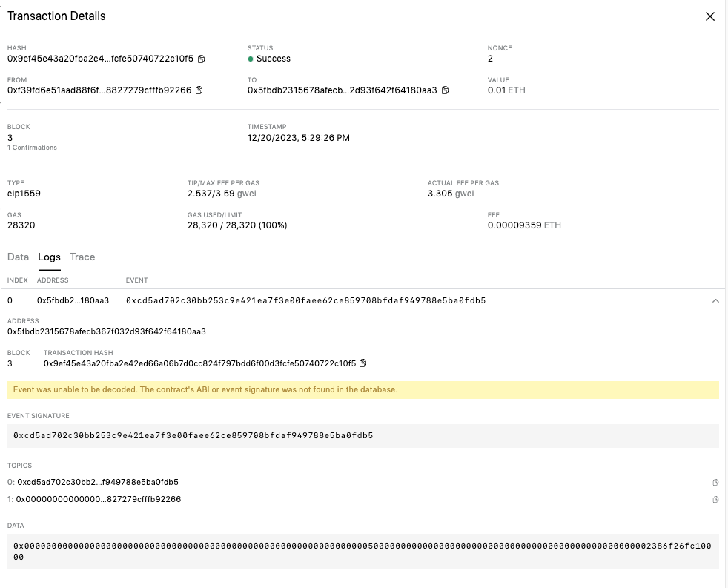The image size is (728, 588).
Task: Collapse log entry 0 with the chevron
Action: coord(715,301)
